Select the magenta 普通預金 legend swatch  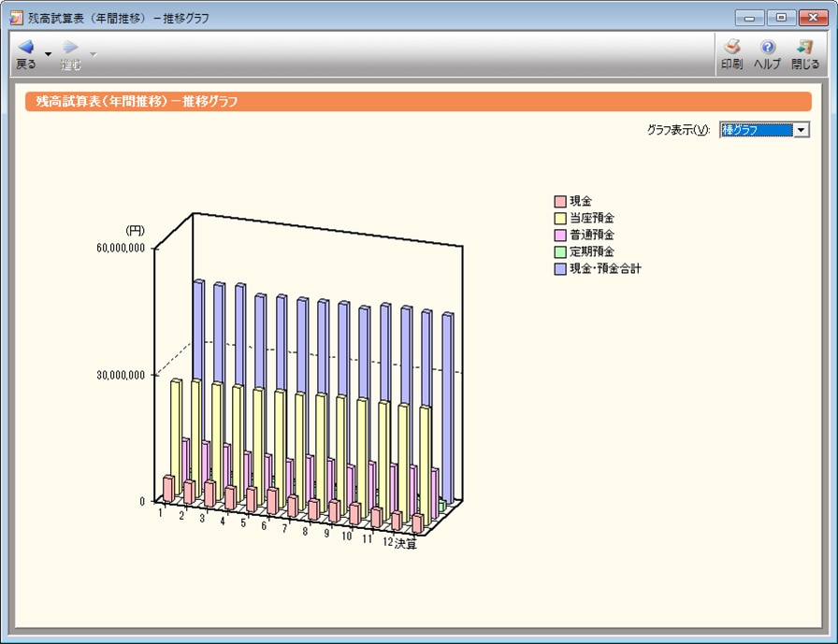coord(560,236)
